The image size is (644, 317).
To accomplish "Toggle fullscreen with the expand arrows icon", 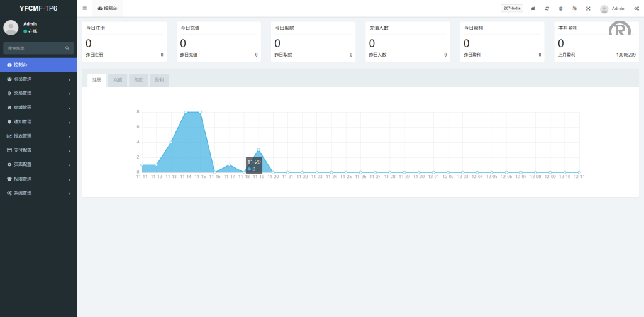I will pos(588,8).
